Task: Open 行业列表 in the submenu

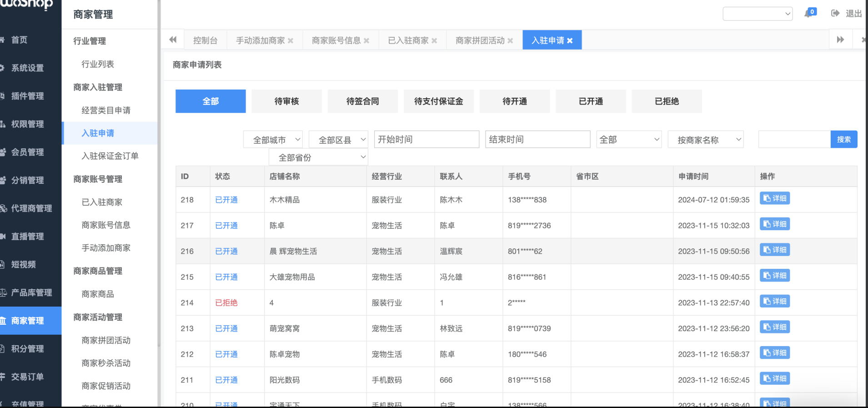Action: (98, 64)
